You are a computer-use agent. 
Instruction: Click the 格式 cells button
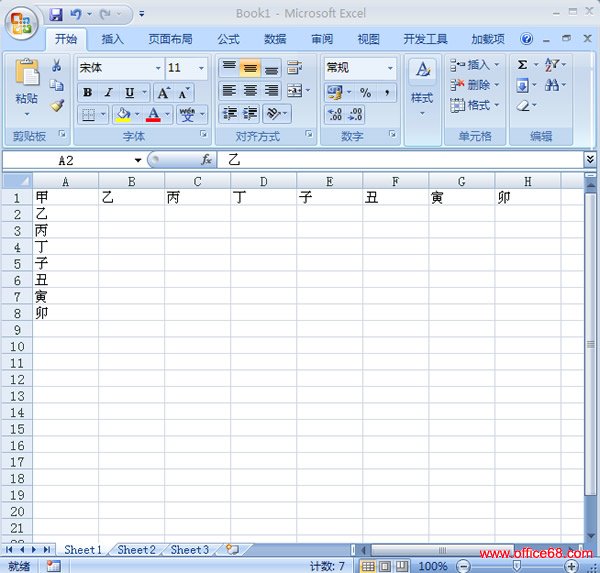474,105
